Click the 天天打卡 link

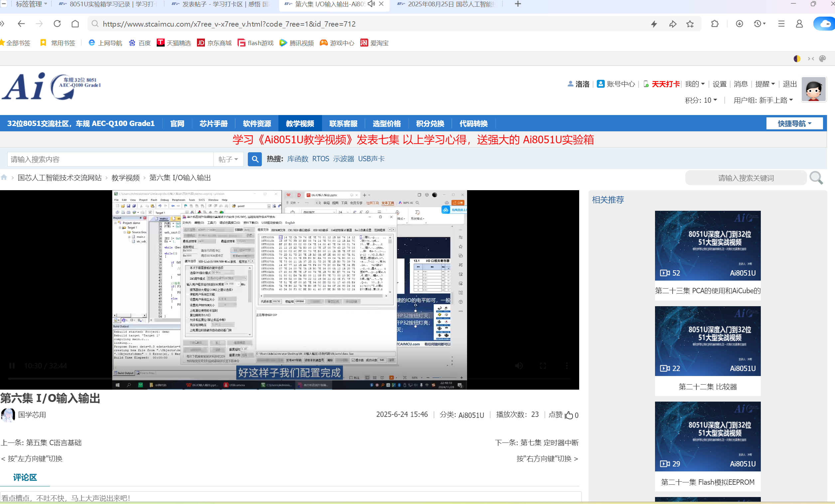[x=666, y=84]
